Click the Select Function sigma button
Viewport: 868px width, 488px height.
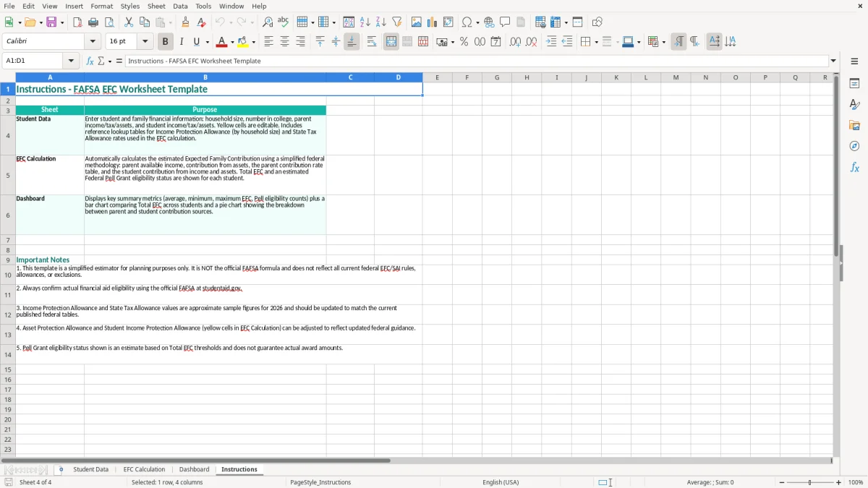(101, 61)
